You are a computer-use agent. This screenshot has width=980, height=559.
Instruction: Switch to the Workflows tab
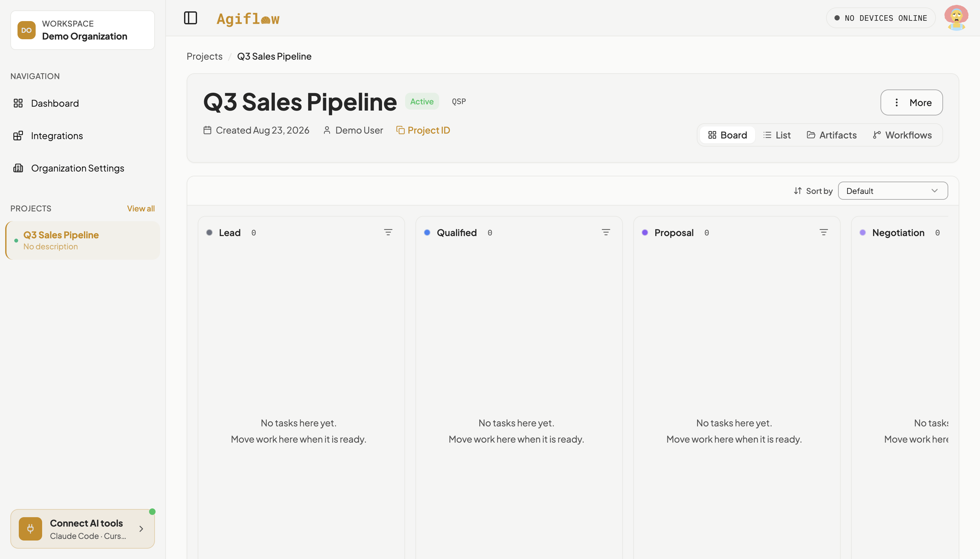click(x=902, y=135)
